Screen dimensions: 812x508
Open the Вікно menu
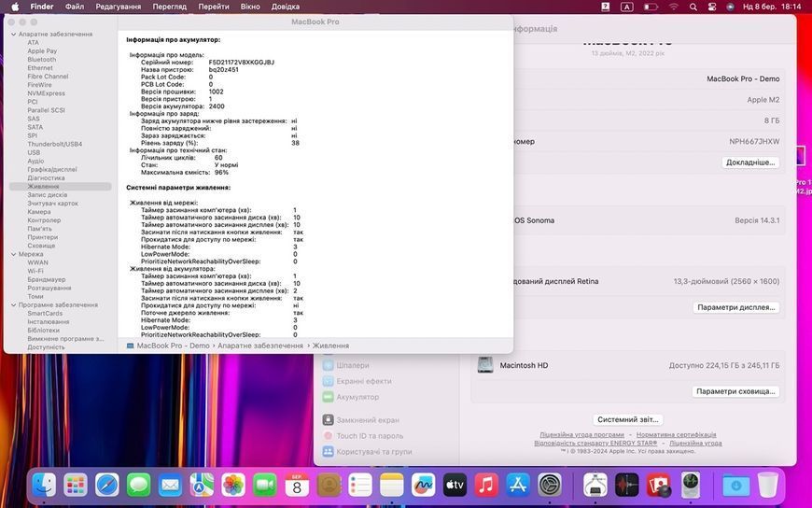click(250, 7)
